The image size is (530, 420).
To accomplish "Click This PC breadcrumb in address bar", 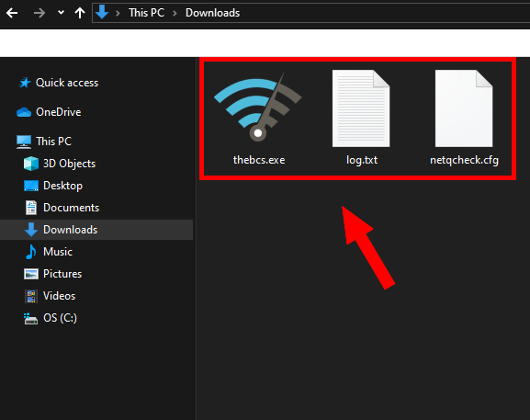I will [146, 13].
